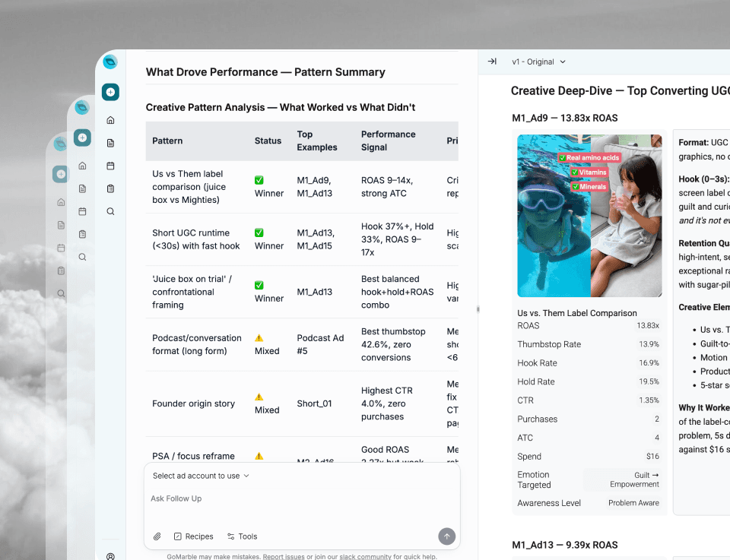The image size is (730, 560).
Task: Click the Creative Pattern Analysis subheading
Action: pyautogui.click(x=281, y=107)
